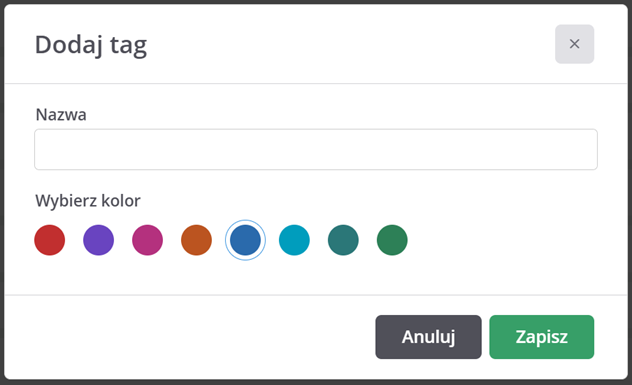Image resolution: width=632 pixels, height=385 pixels.
Task: Close the Dodaj tag dialog
Action: click(x=574, y=44)
